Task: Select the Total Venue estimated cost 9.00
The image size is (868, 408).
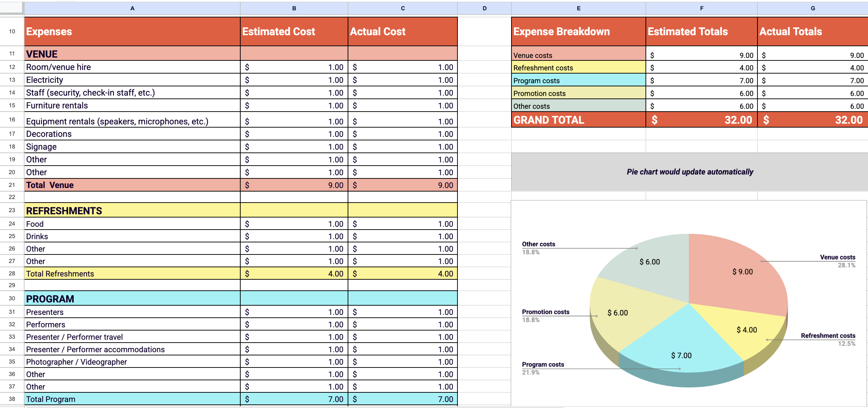Action: (x=294, y=185)
